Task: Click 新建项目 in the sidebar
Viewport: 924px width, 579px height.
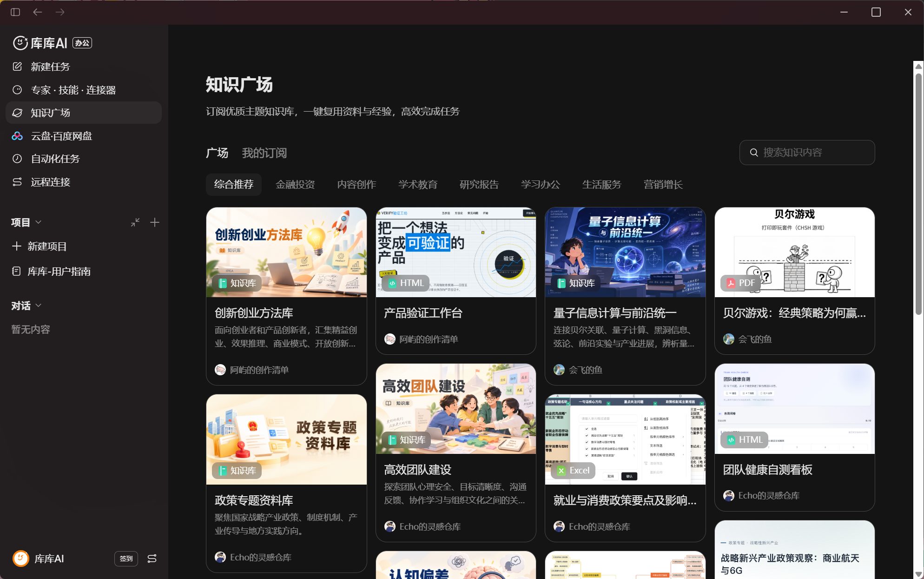Action: coord(84,246)
